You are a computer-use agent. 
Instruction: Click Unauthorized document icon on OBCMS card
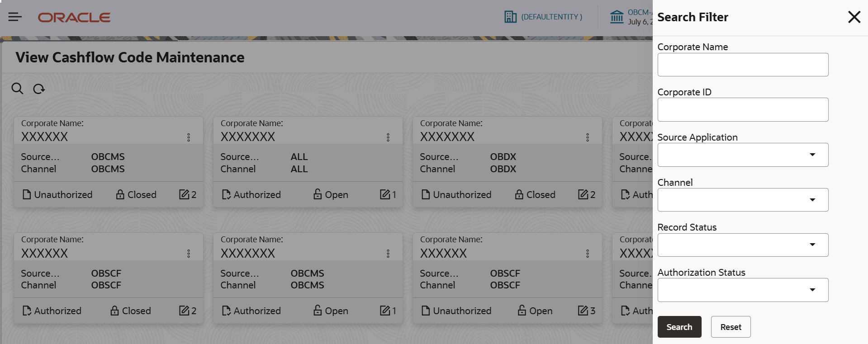coord(27,194)
